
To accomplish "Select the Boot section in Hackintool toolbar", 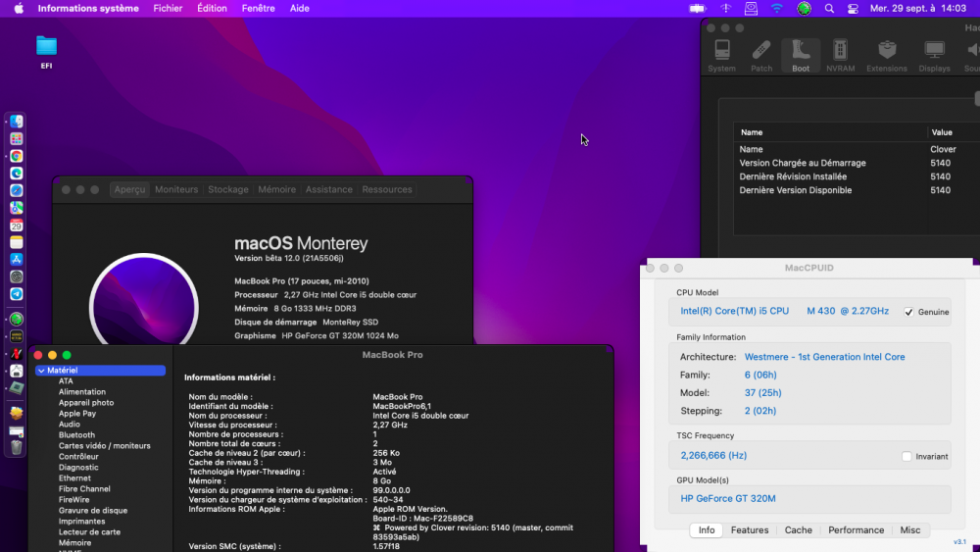I will click(x=801, y=56).
